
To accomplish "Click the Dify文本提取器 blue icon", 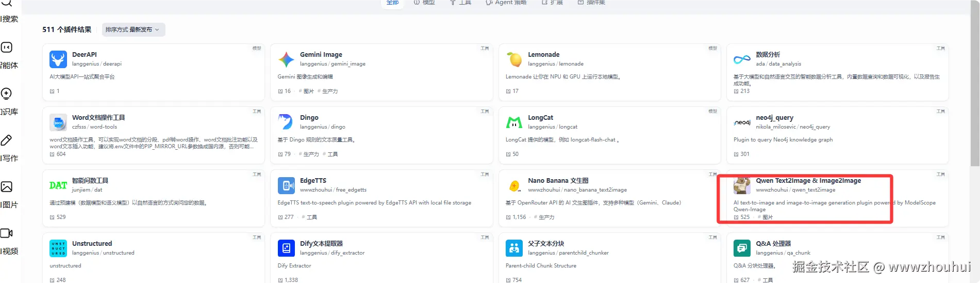I will coord(286,248).
